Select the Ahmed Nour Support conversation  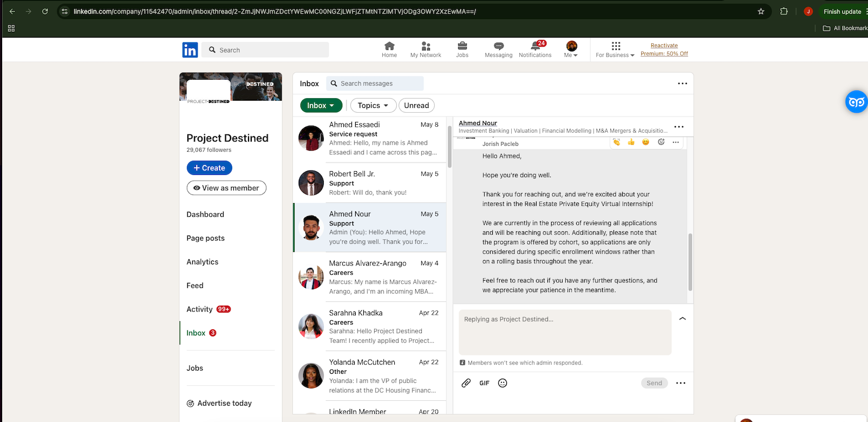[x=370, y=228]
